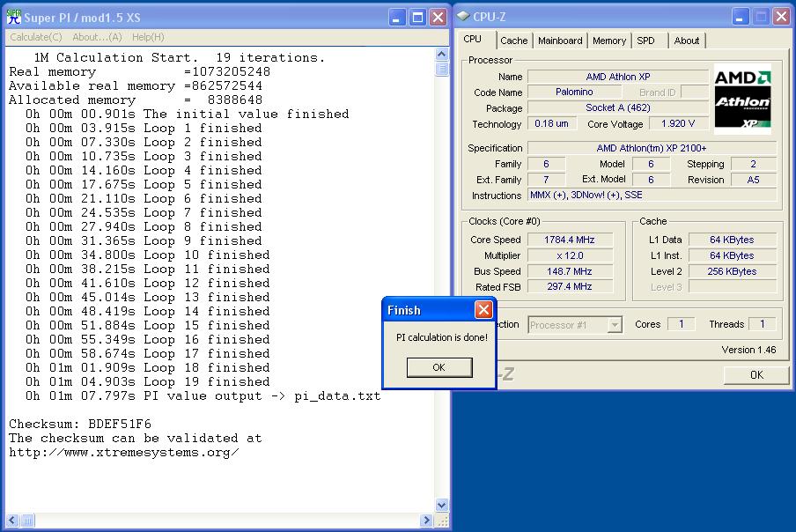Click the Revision value A5
796x532 pixels.
pos(754,180)
